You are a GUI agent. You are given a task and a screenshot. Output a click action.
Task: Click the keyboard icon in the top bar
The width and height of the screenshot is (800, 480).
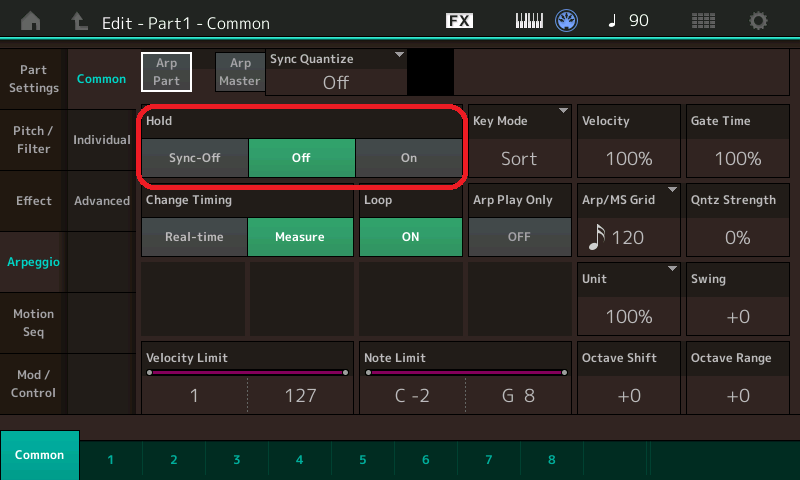pos(532,20)
